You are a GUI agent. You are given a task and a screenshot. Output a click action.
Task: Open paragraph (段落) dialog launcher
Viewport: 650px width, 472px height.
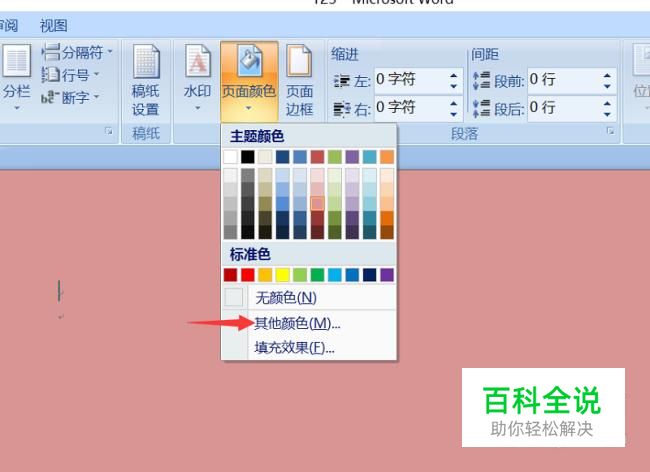point(610,131)
